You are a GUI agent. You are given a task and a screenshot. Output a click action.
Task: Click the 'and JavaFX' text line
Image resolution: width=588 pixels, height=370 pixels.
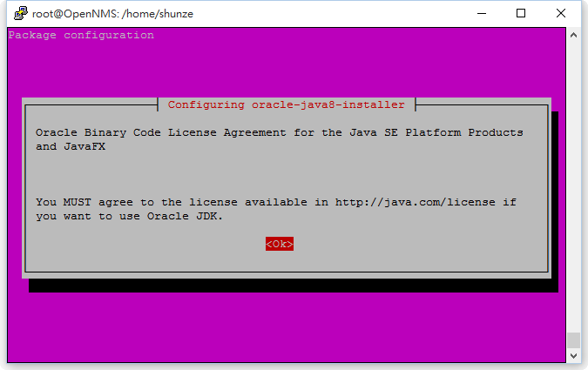pos(71,146)
